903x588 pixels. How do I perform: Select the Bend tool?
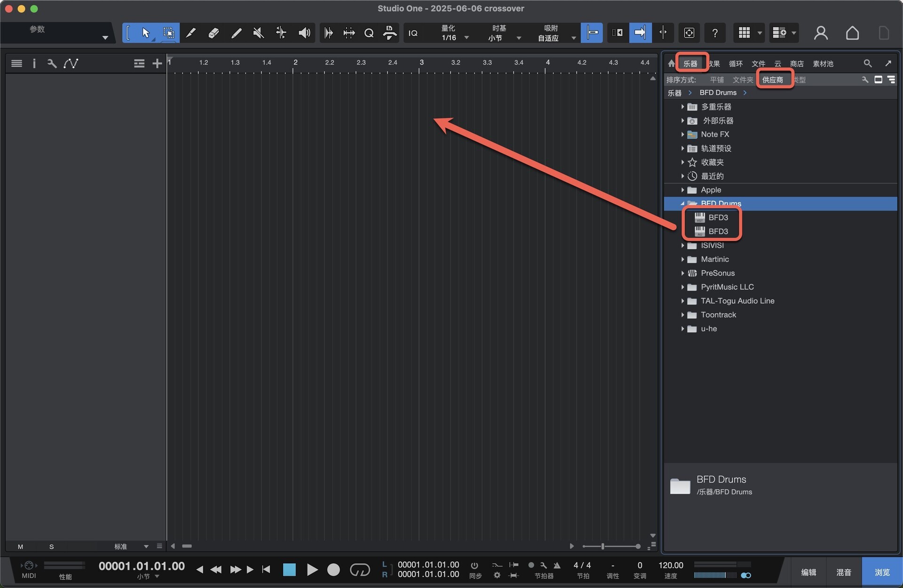coord(281,32)
